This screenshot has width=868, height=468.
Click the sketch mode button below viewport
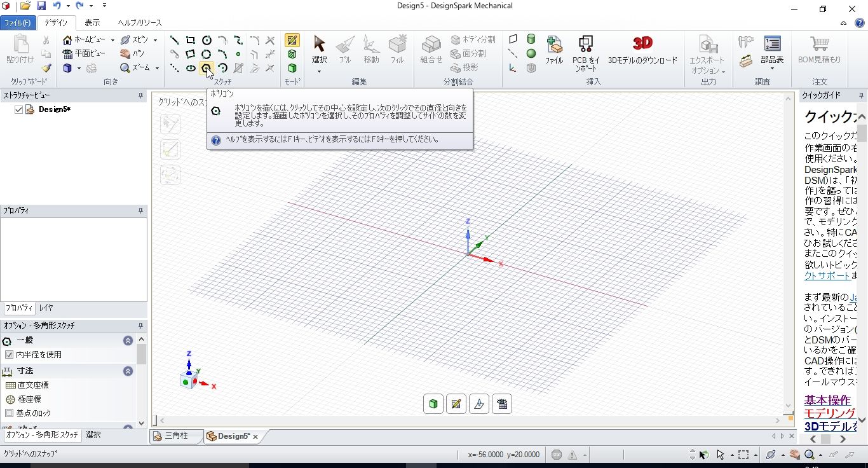point(456,404)
